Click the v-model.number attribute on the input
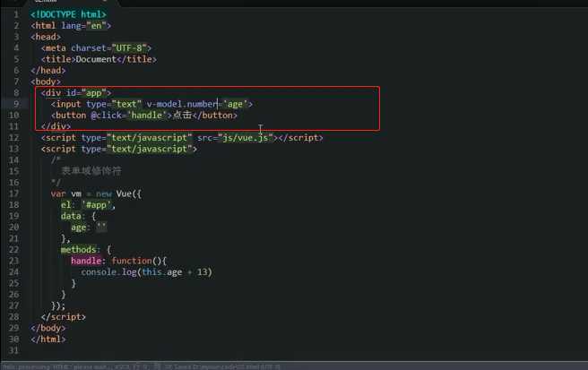588x370 pixels. point(182,104)
